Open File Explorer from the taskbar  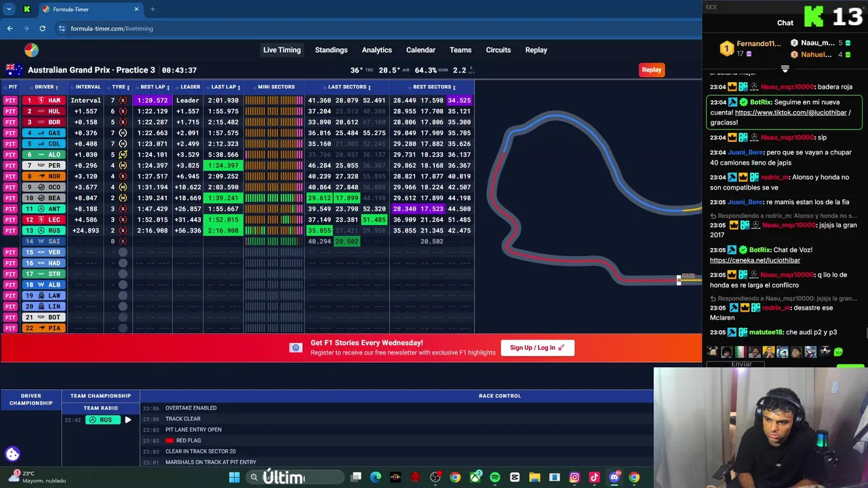(x=534, y=477)
